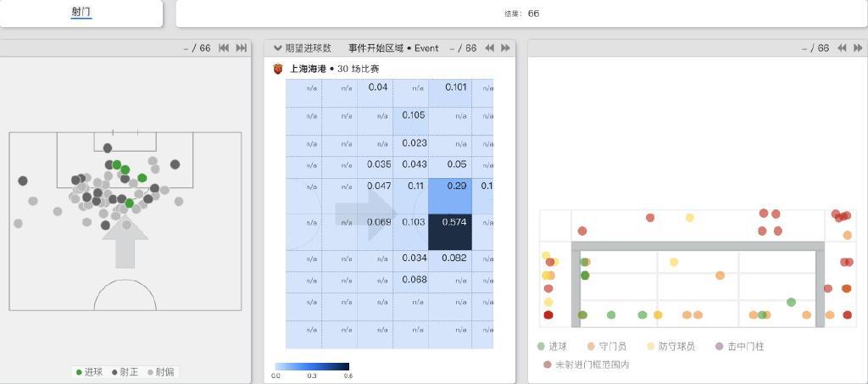
Task: Fast-forward events in goal-mouth panel
Action: tap(858, 48)
